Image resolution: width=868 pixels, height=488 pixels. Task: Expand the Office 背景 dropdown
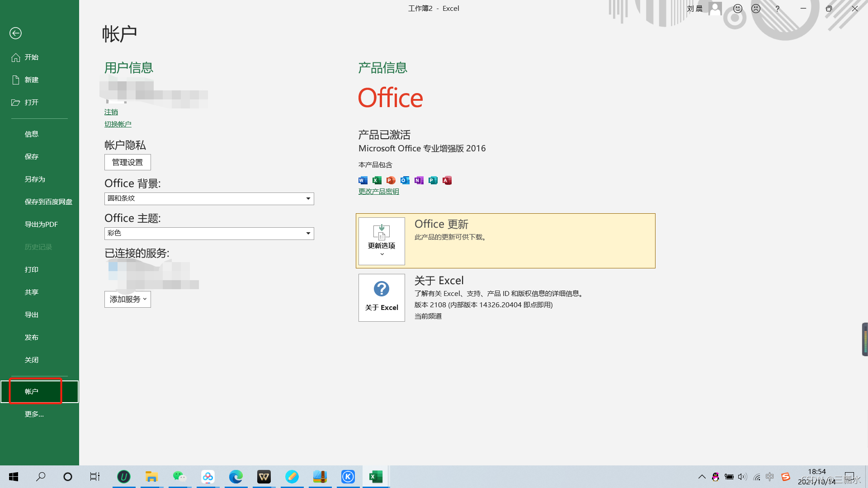(308, 198)
